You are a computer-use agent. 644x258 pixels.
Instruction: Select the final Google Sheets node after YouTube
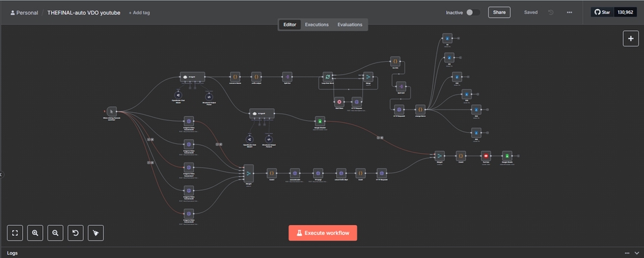point(507,156)
